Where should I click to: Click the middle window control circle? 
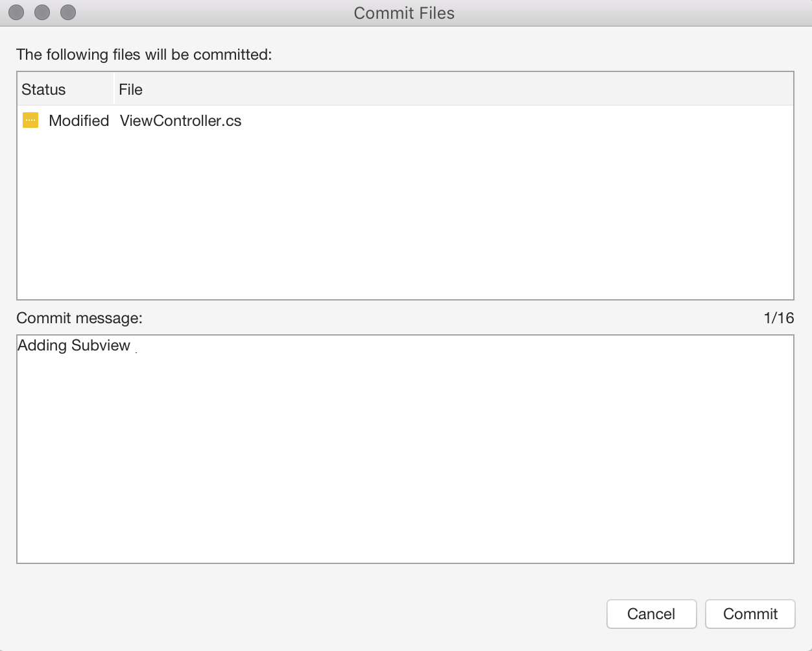(42, 12)
